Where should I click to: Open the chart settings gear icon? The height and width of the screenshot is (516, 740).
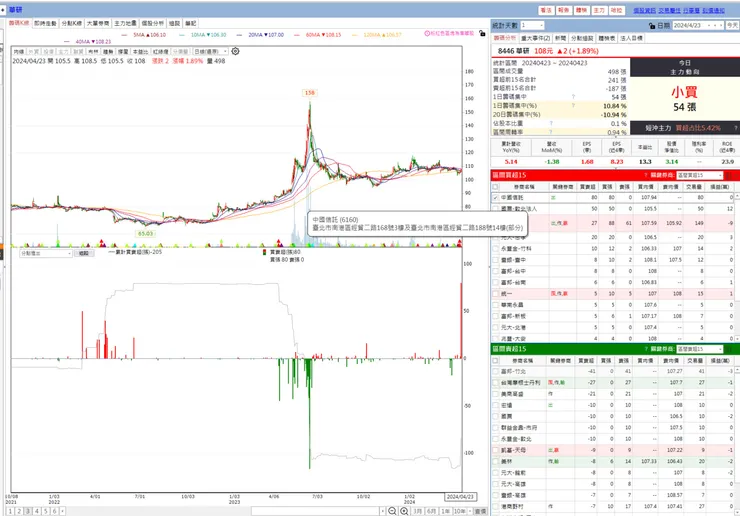point(235,51)
